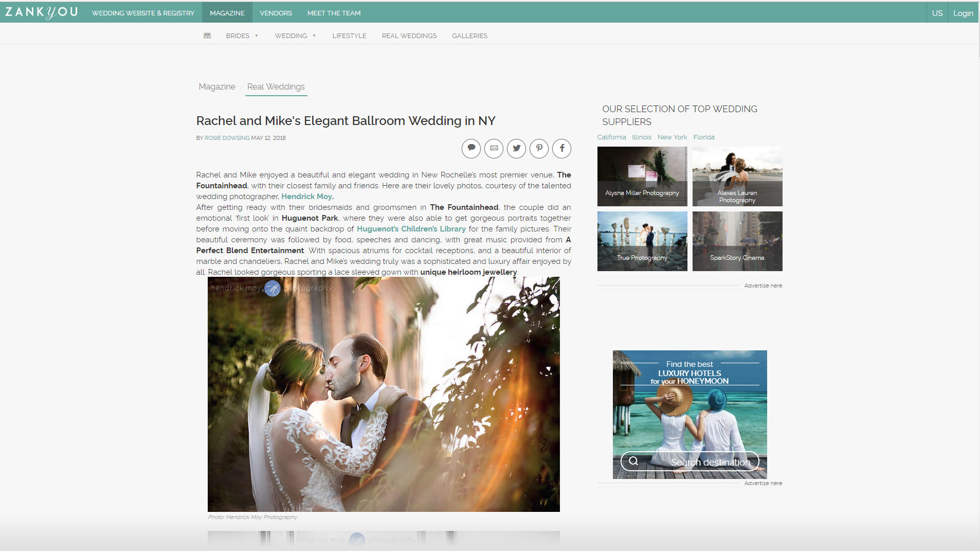Image resolution: width=980 pixels, height=551 pixels.
Task: Share the article via the email envelope icon
Action: (494, 148)
